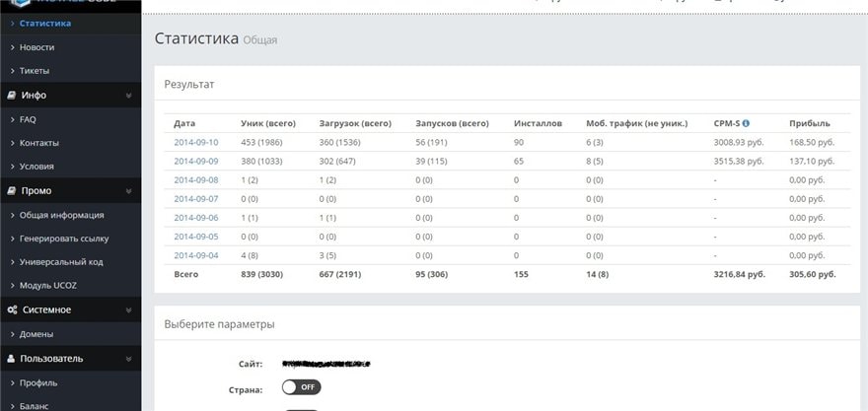
Task: Open the Профиль page
Action: tap(38, 382)
